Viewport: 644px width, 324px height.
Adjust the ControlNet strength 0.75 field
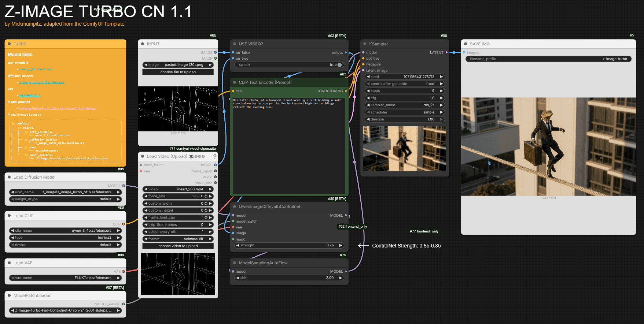click(x=289, y=245)
